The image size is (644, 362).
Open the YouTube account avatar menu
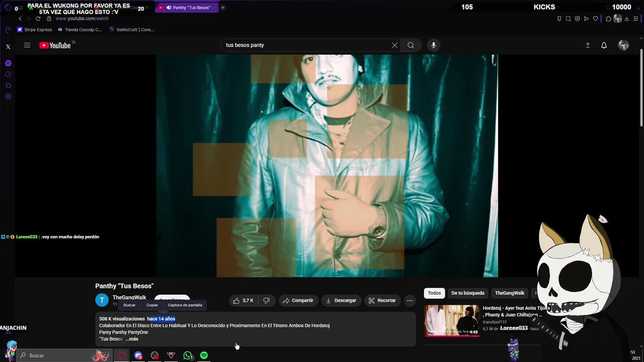623,45
